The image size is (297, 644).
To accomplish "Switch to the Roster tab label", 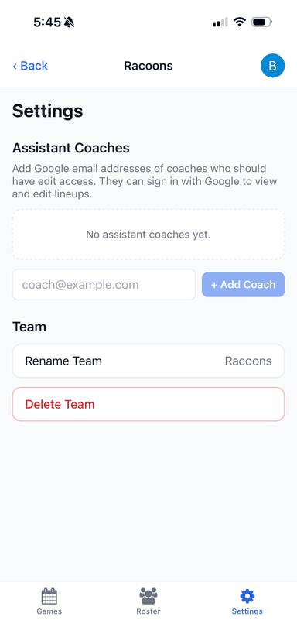I will point(148,611).
